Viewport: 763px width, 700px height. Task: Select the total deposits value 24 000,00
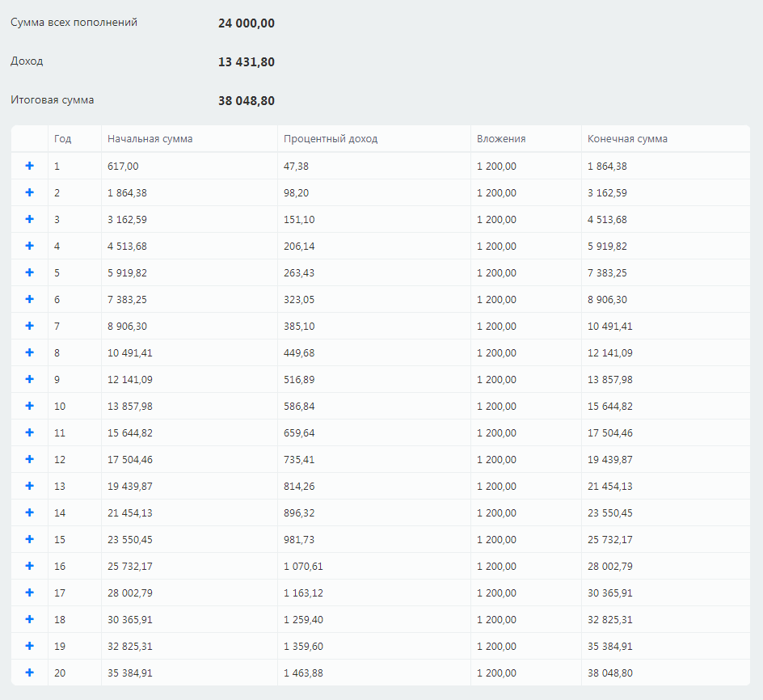pos(247,23)
